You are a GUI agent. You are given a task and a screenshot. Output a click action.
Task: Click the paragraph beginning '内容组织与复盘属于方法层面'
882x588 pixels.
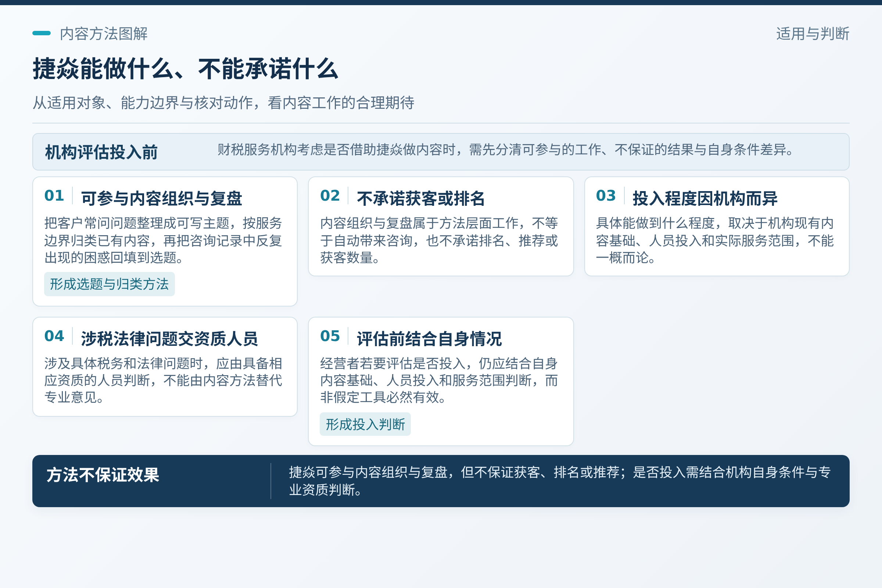(x=439, y=240)
